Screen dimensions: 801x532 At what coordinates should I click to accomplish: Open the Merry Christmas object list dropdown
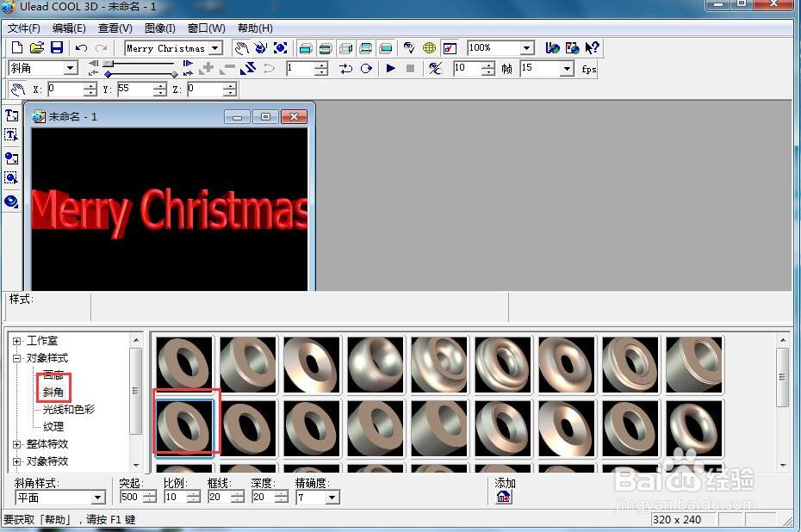pyautogui.click(x=216, y=48)
